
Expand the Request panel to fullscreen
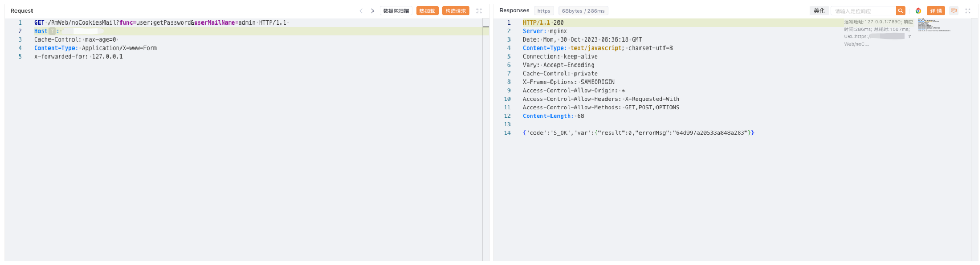[479, 11]
